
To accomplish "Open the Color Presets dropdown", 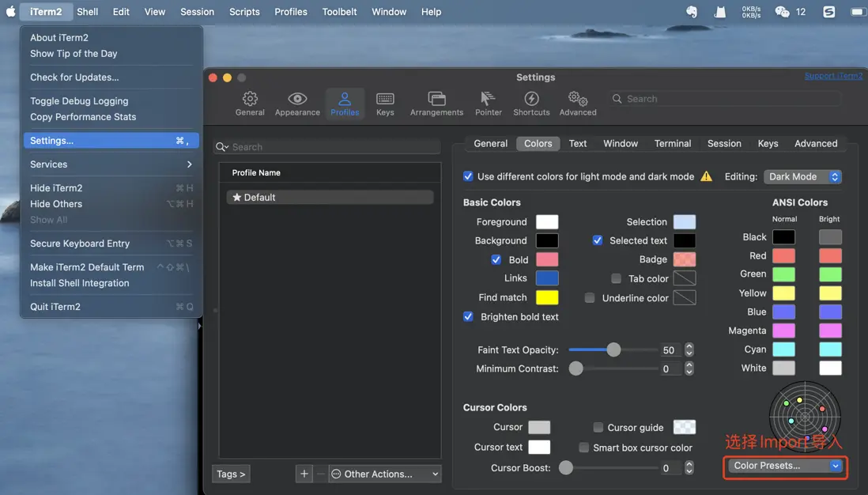I will [x=787, y=466].
